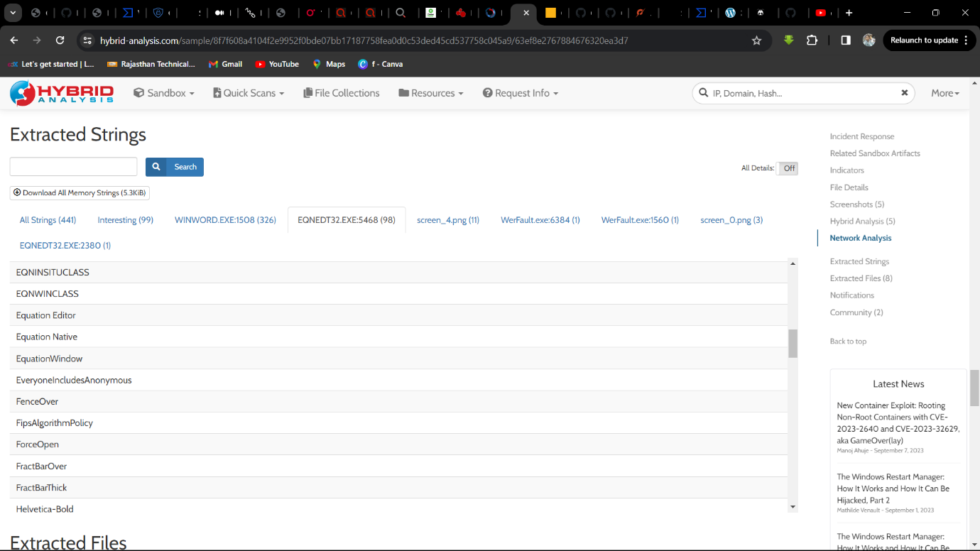Viewport: 980px width, 551px height.
Task: Expand the Sandbox dropdown menu
Action: click(x=164, y=93)
